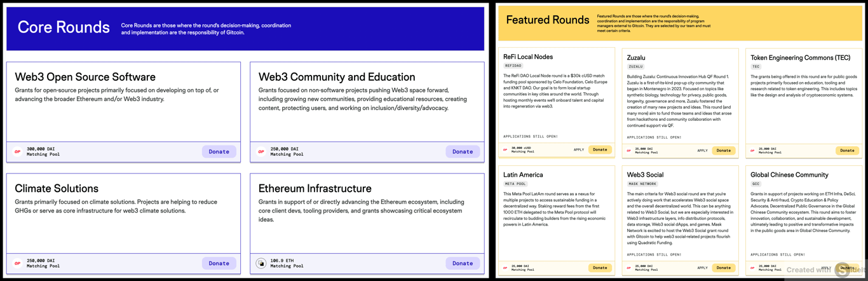Apply to the Zuzalu round
This screenshot has width=868, height=281.
pos(702,151)
